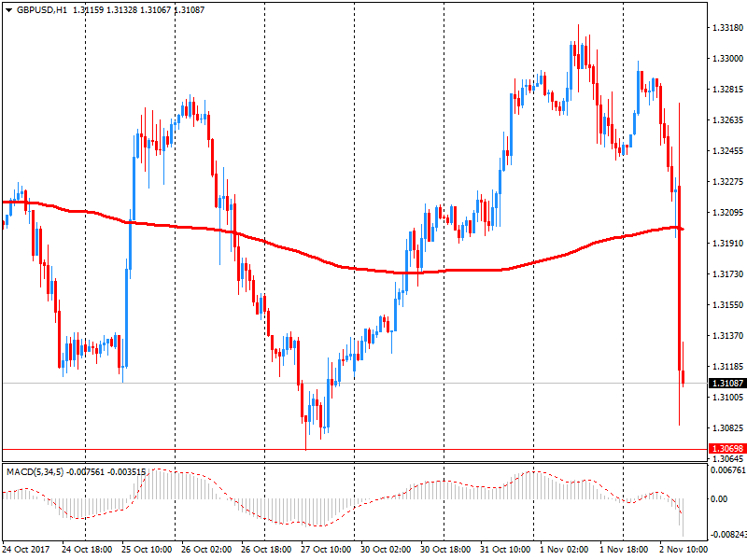Click price scale value 1.31370
Screen dimensions: 747x560
coord(727,336)
